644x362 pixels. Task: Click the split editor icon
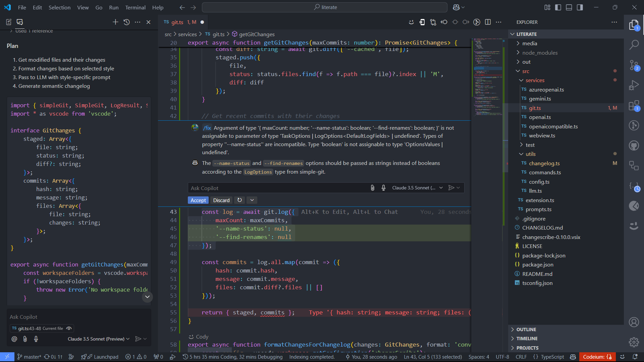[x=488, y=22]
